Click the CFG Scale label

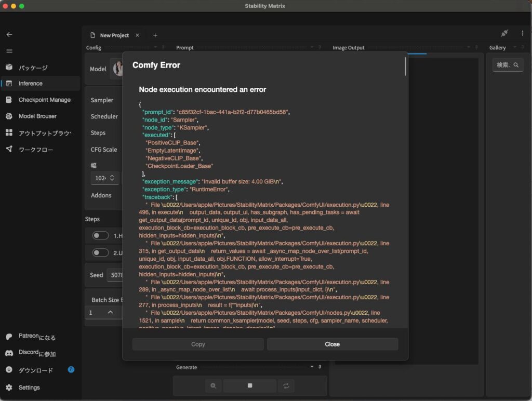pyautogui.click(x=104, y=150)
